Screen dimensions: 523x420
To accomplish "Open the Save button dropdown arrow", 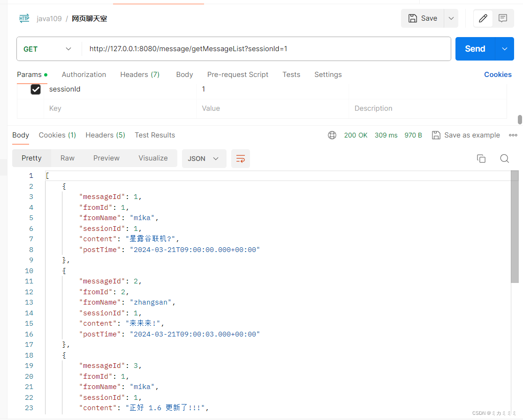I will (451, 18).
